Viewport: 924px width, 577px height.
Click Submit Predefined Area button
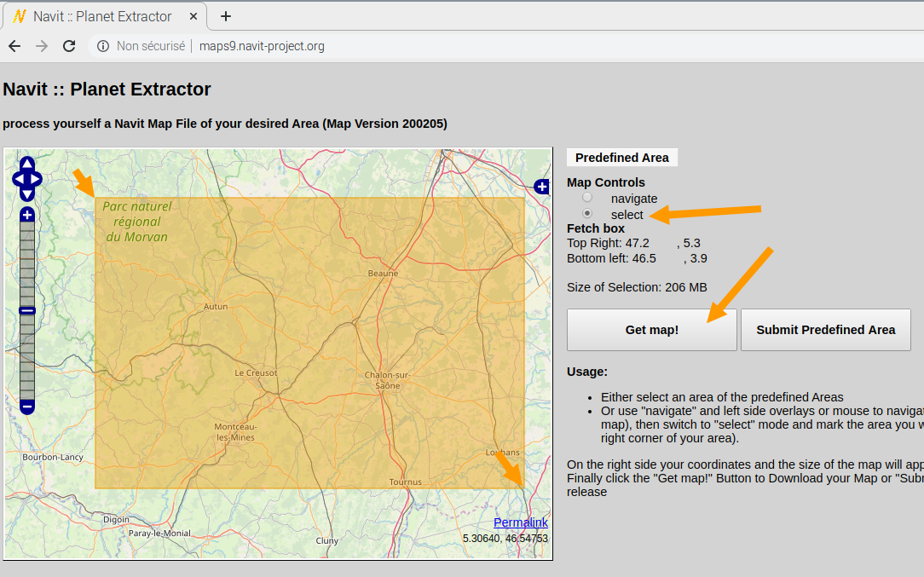826,330
